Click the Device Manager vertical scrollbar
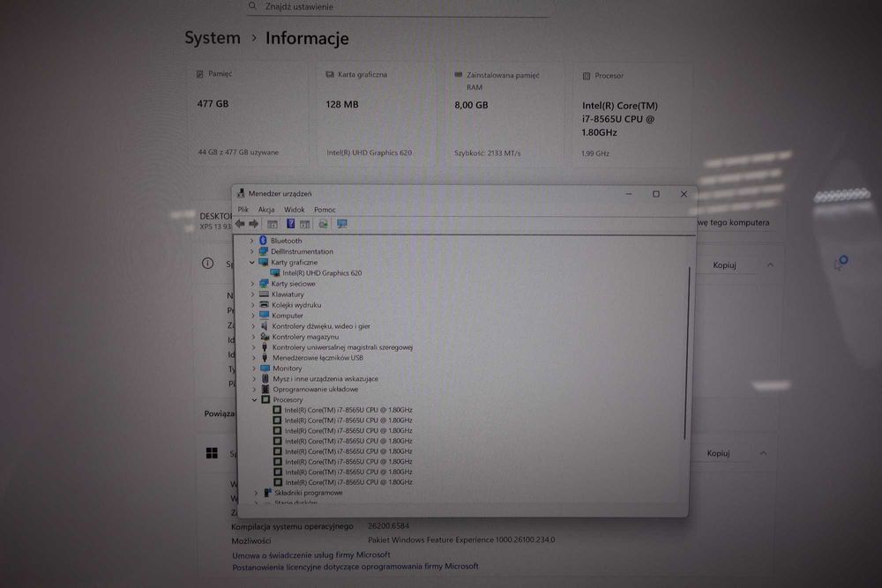Screen dimensions: 882x588 click(x=685, y=353)
